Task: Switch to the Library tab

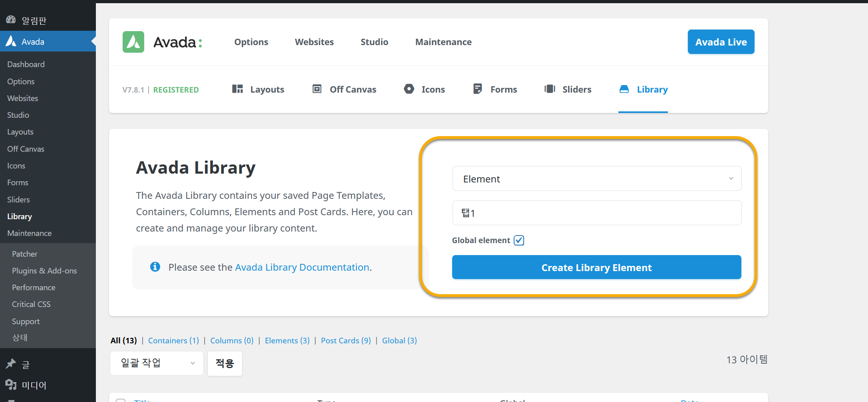Action: pyautogui.click(x=643, y=89)
